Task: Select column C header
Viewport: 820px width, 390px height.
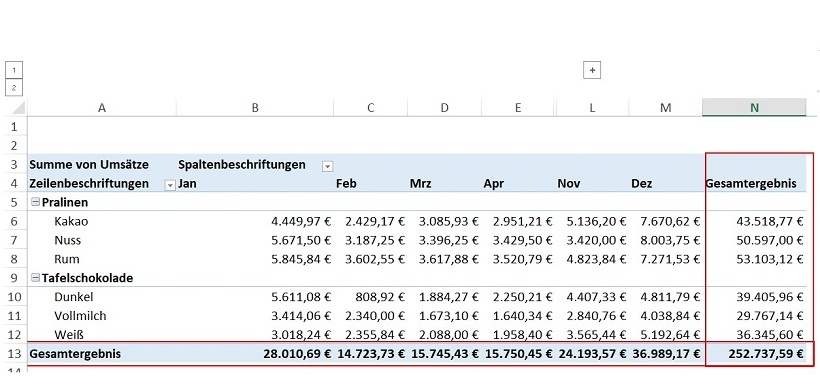Action: coord(371,108)
